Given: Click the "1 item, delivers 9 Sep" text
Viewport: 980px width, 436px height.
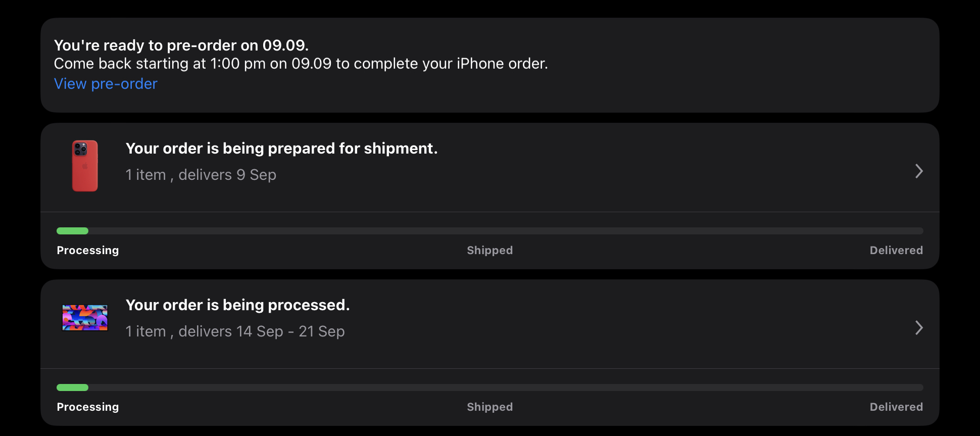Looking at the screenshot, I should point(201,175).
